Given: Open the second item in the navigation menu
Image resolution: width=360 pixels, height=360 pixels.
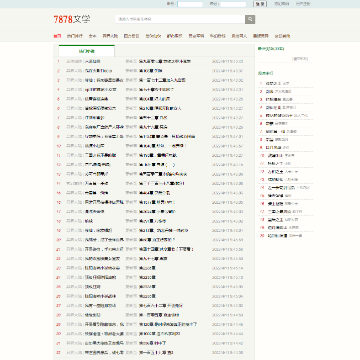Looking at the screenshot, I should 74,36.
